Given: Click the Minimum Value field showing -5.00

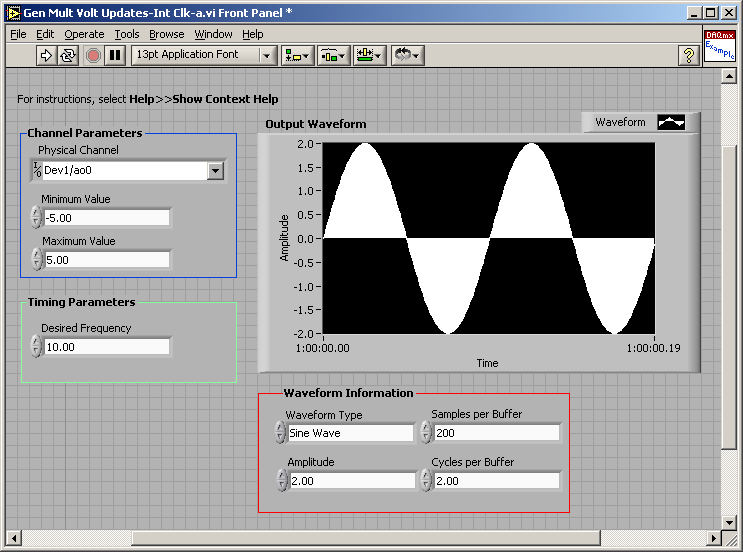Looking at the screenshot, I should 107,218.
